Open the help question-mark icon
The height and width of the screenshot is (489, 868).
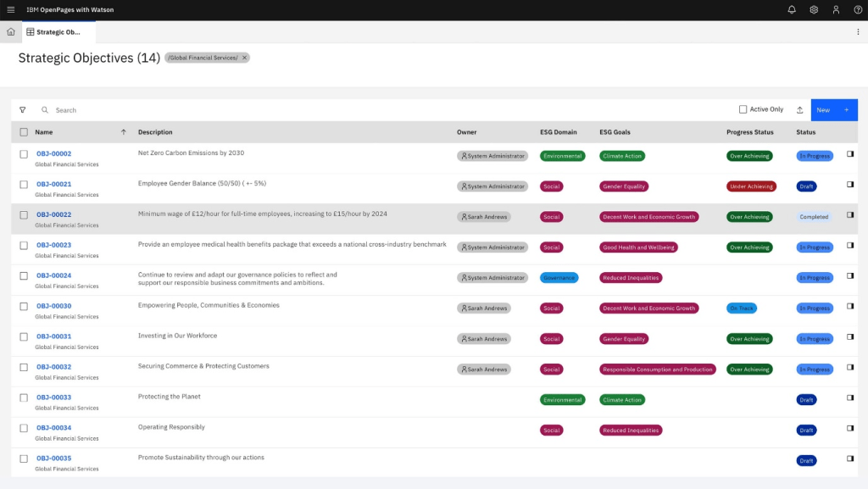click(859, 9)
